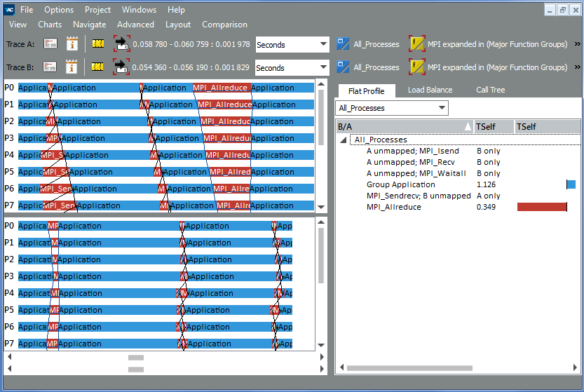Click Trace A time interval selection icon
This screenshot has height=392, width=584.
point(122,44)
